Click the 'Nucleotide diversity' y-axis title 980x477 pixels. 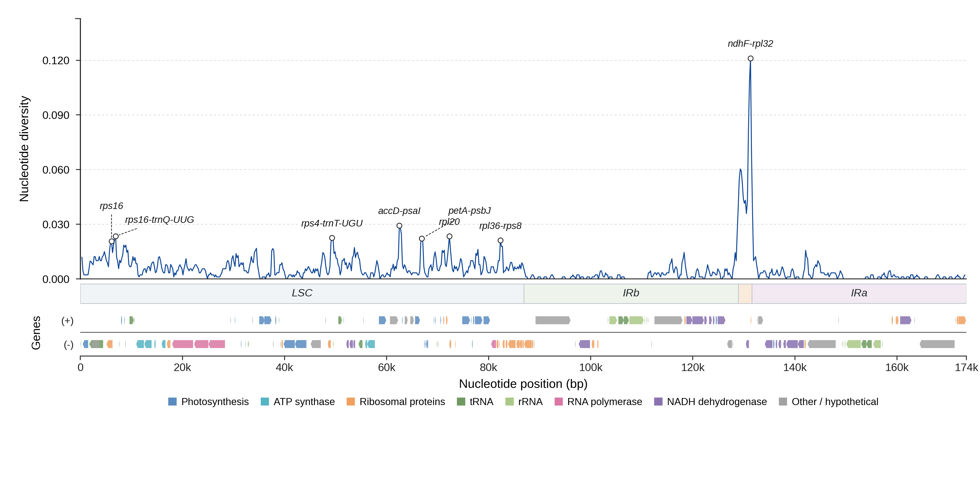point(24,149)
